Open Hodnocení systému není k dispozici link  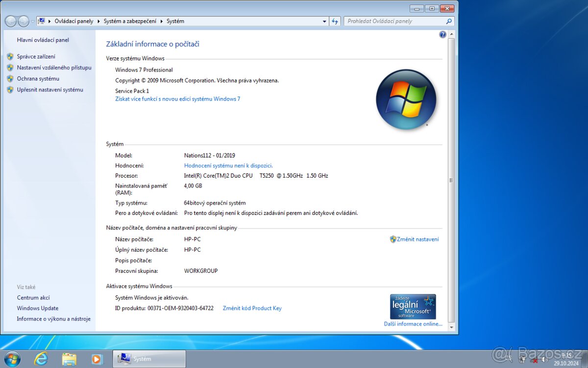pyautogui.click(x=228, y=166)
